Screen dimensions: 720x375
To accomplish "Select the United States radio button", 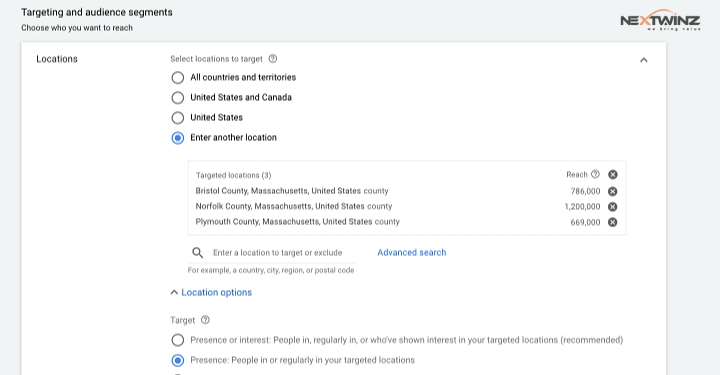I will (178, 118).
